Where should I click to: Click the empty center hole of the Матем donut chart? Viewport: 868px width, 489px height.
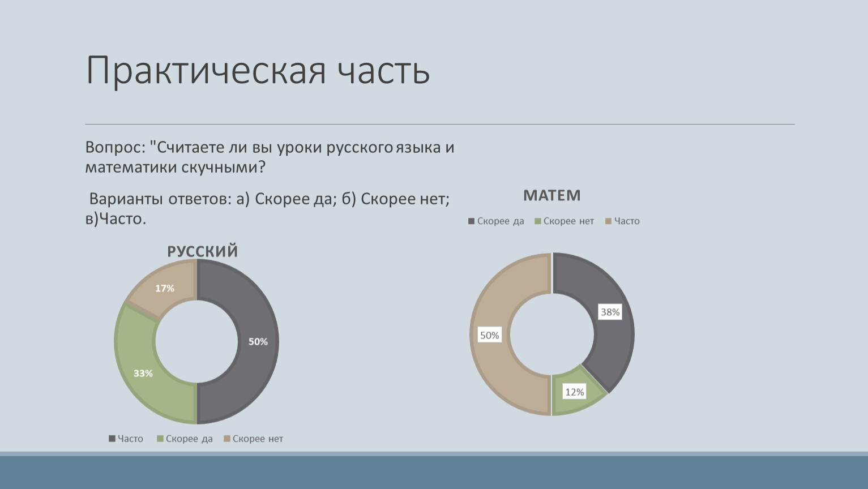tap(552, 334)
